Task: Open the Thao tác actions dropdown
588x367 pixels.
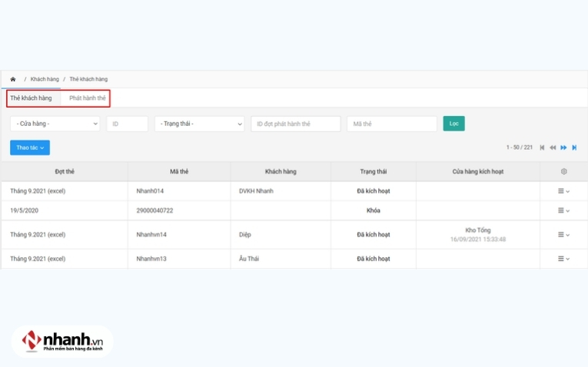Action: click(30, 147)
